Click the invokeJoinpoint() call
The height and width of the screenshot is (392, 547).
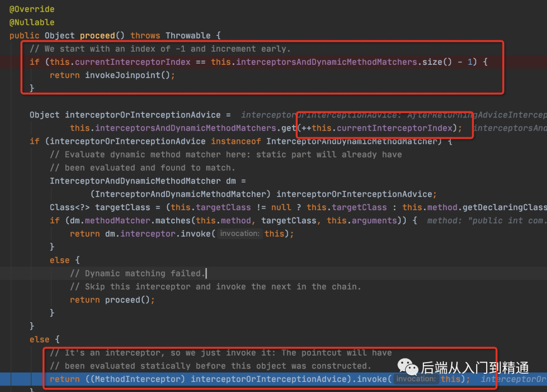click(128, 75)
